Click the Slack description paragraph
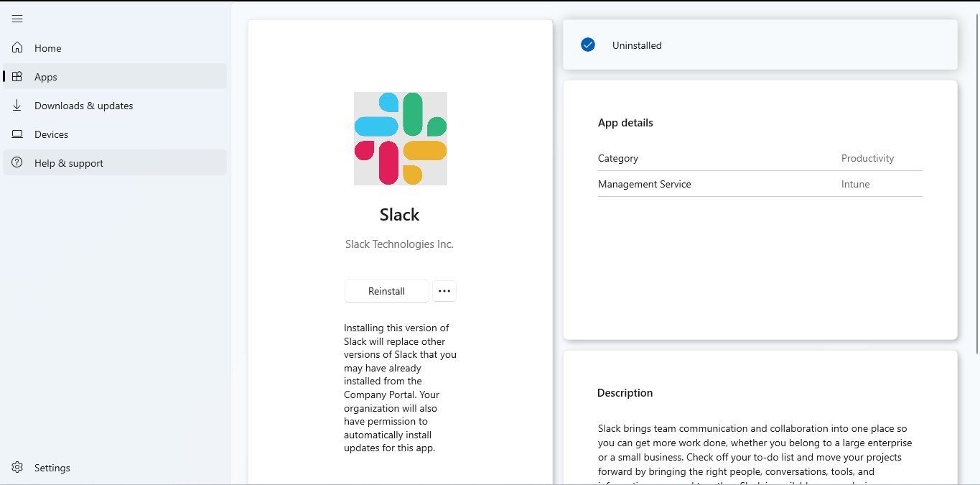The width and height of the screenshot is (980, 485). pos(755,453)
